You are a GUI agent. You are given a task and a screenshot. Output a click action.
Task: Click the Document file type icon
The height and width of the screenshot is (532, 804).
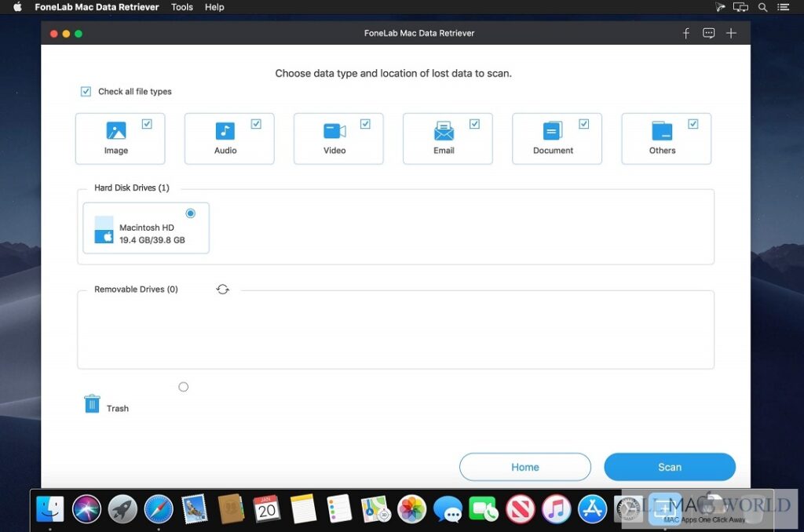coord(553,131)
